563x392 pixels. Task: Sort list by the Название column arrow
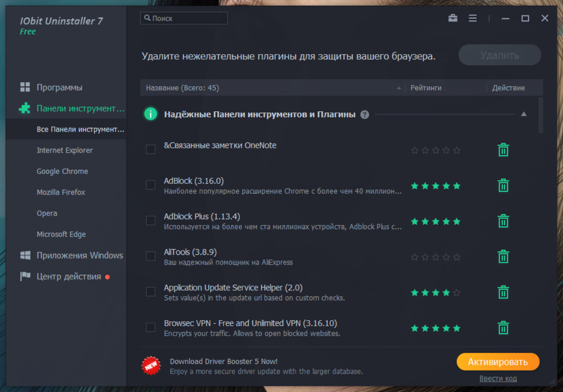click(399, 88)
